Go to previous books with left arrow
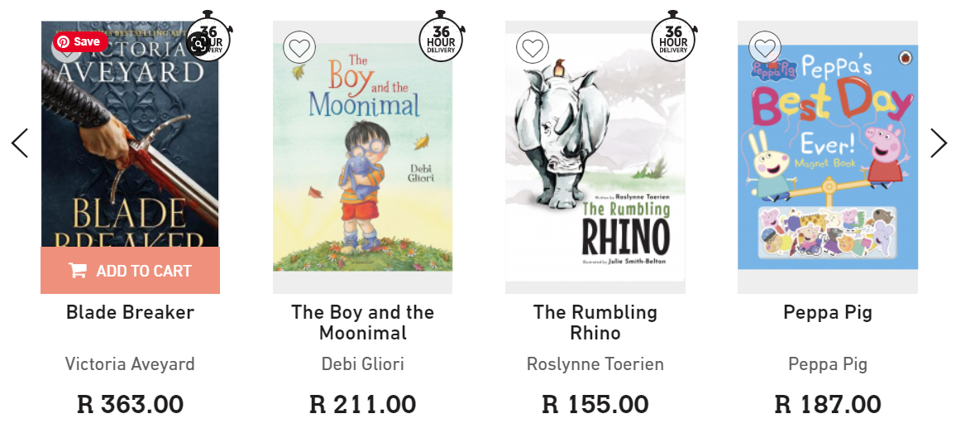 pos(20,143)
